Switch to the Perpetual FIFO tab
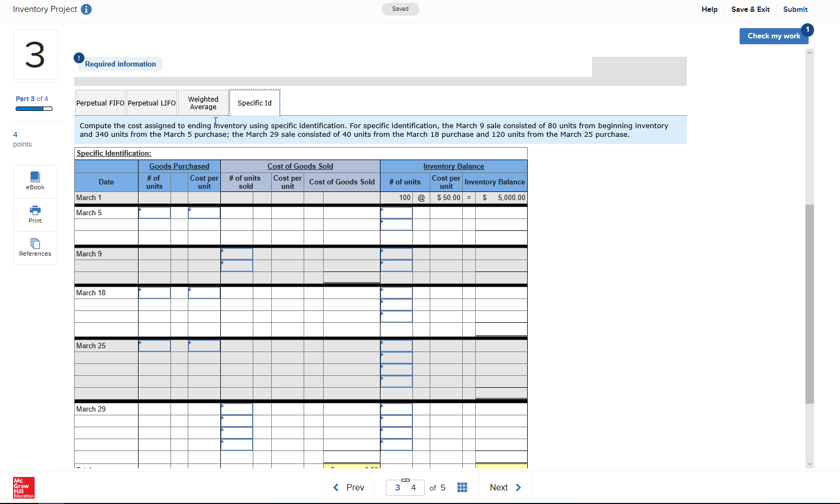The height and width of the screenshot is (504, 840). tap(100, 103)
